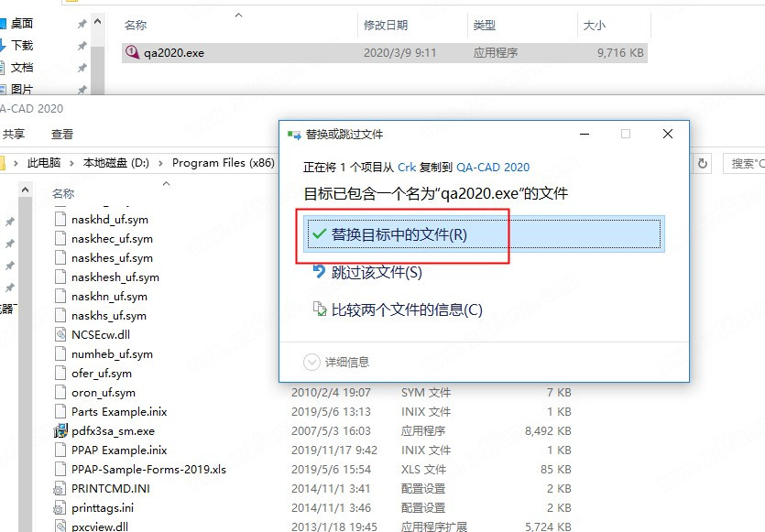Minimize the 替换或跳过文件 dialog
Image resolution: width=765 pixels, height=532 pixels.
(x=585, y=134)
